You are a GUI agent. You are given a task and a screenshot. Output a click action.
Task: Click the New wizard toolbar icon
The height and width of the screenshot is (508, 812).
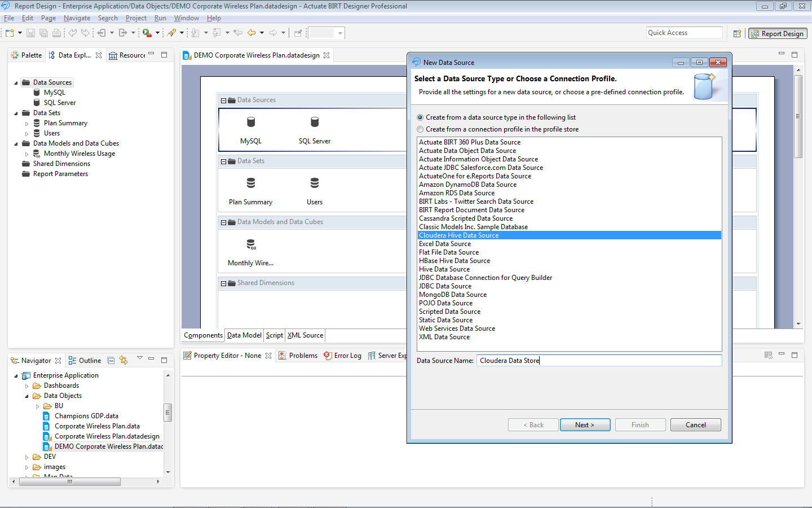point(10,33)
